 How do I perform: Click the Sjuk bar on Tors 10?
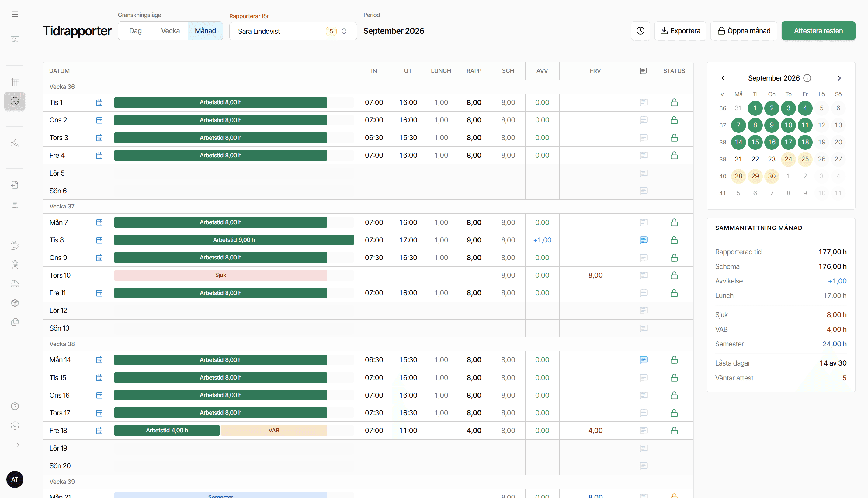click(x=221, y=275)
